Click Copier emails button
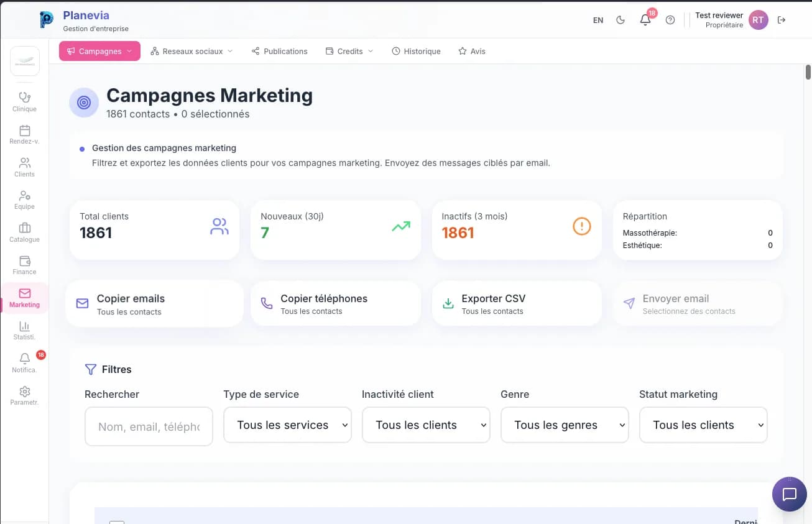Image resolution: width=812 pixels, height=524 pixels. pos(154,304)
